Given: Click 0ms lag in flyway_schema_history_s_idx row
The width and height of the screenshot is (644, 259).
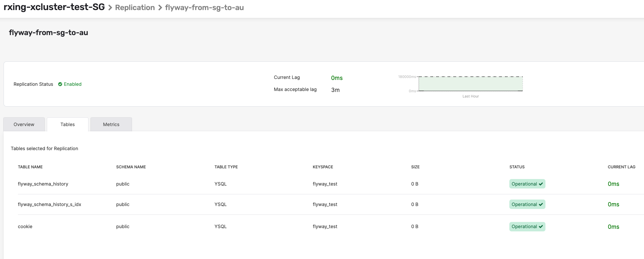Looking at the screenshot, I should click(613, 204).
